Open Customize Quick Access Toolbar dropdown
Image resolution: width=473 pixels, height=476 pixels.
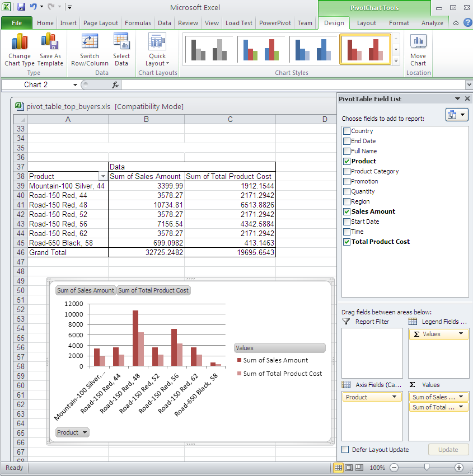pyautogui.click(x=69, y=7)
